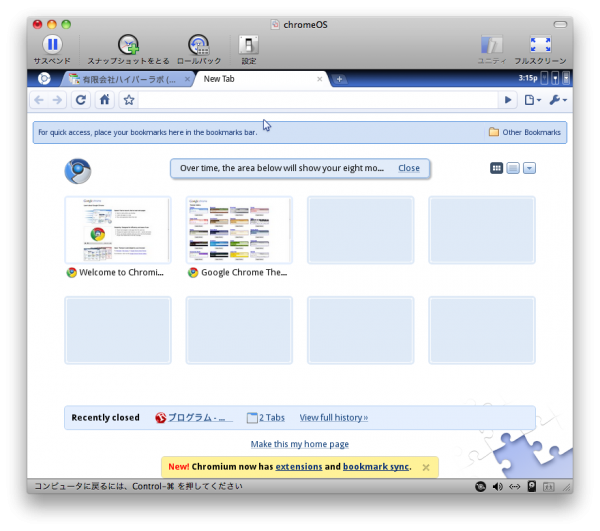
Task: Reload the current page
Action: point(81,100)
